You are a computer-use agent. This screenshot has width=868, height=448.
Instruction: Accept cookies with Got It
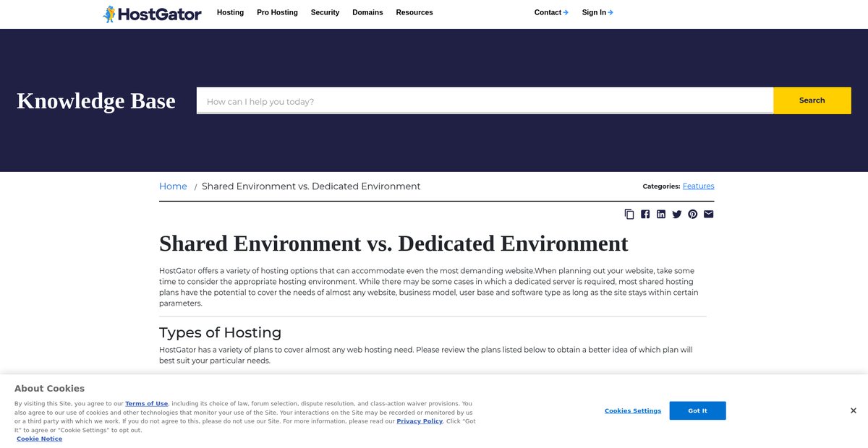697,410
